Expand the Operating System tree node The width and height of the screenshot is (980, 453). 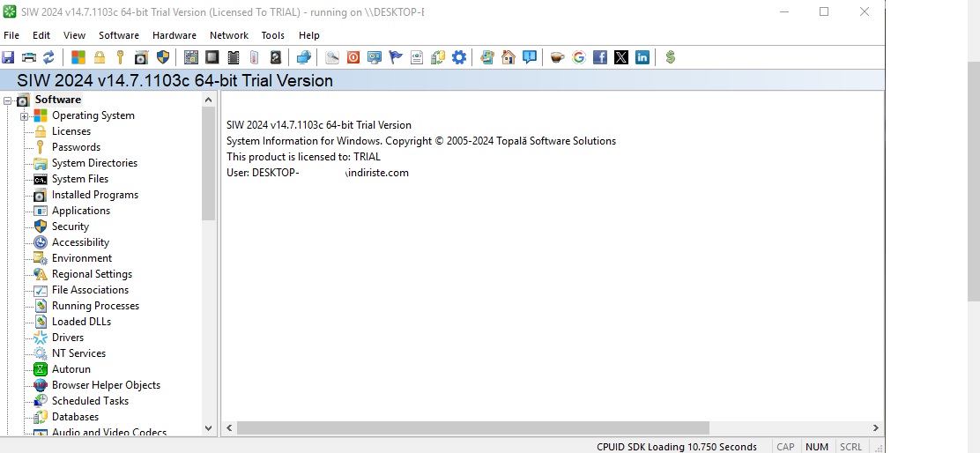[25, 116]
